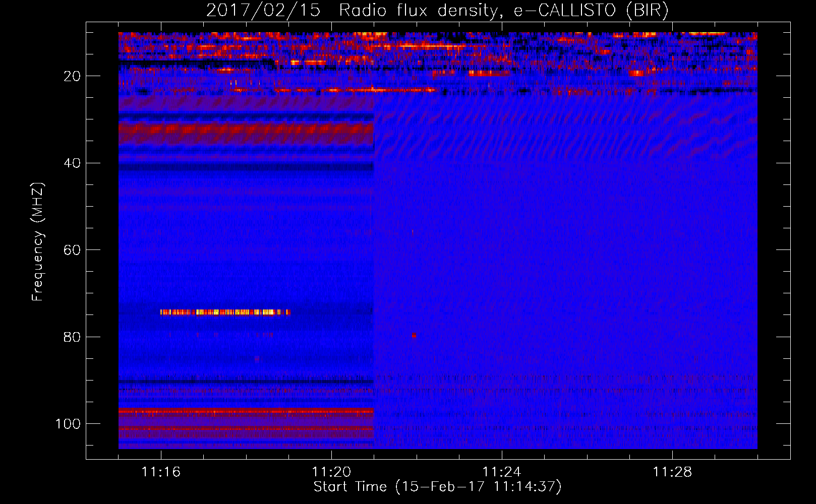Click the small red spot near 80 MHz

click(414, 335)
